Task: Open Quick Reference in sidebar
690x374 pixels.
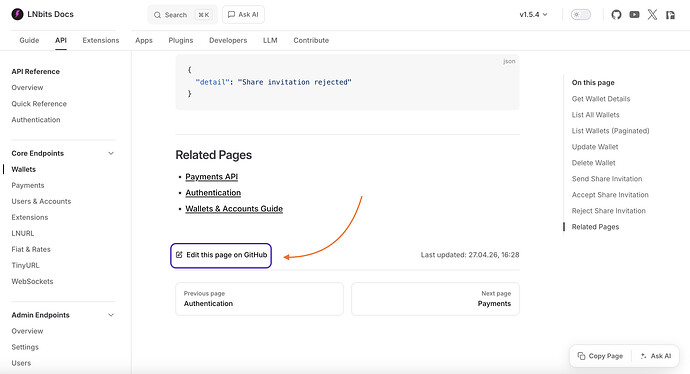Action: coord(39,104)
